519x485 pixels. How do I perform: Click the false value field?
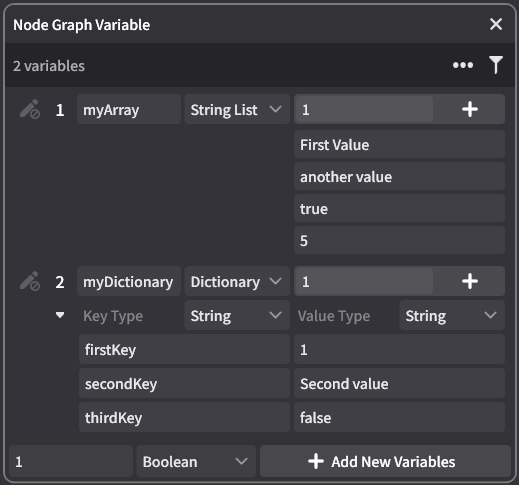click(399, 418)
